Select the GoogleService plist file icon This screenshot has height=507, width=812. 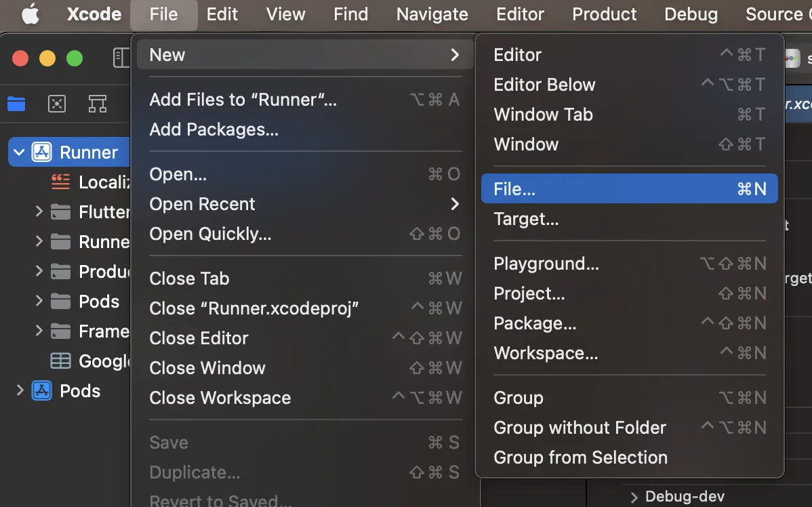point(61,361)
